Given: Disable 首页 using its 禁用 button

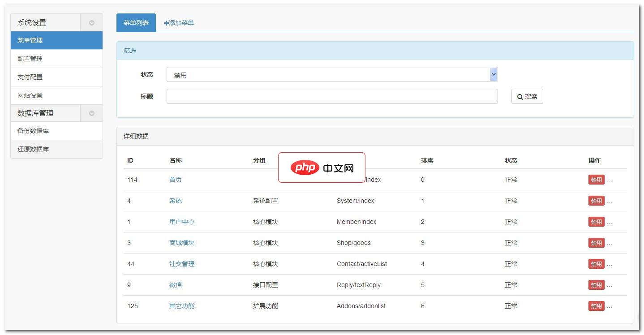Looking at the screenshot, I should pyautogui.click(x=596, y=180).
